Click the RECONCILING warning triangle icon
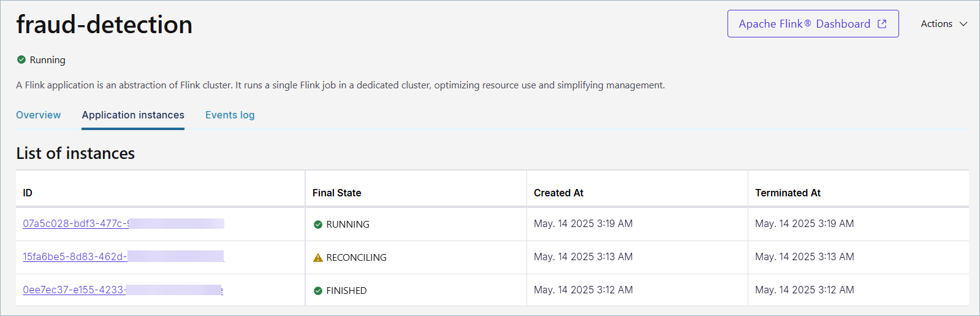The width and height of the screenshot is (980, 316). tap(318, 258)
